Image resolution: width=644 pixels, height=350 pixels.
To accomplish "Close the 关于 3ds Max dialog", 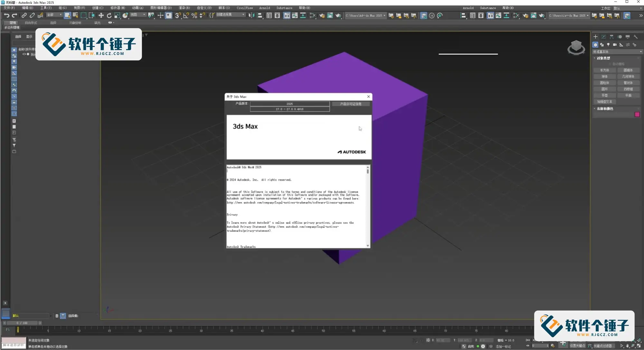I will coord(368,97).
